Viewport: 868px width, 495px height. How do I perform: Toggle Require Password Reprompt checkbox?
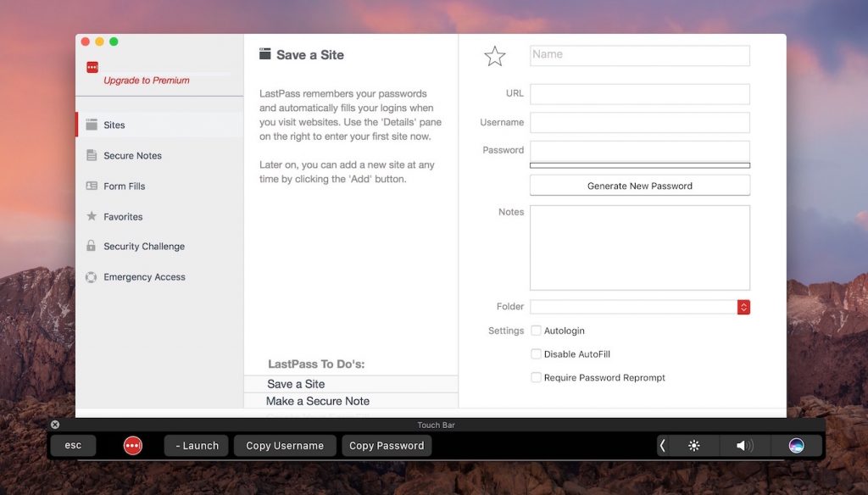536,377
